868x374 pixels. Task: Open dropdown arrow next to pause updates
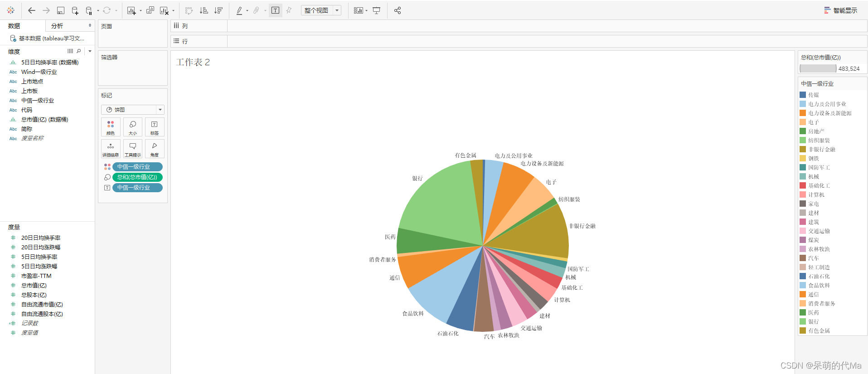[97, 10]
